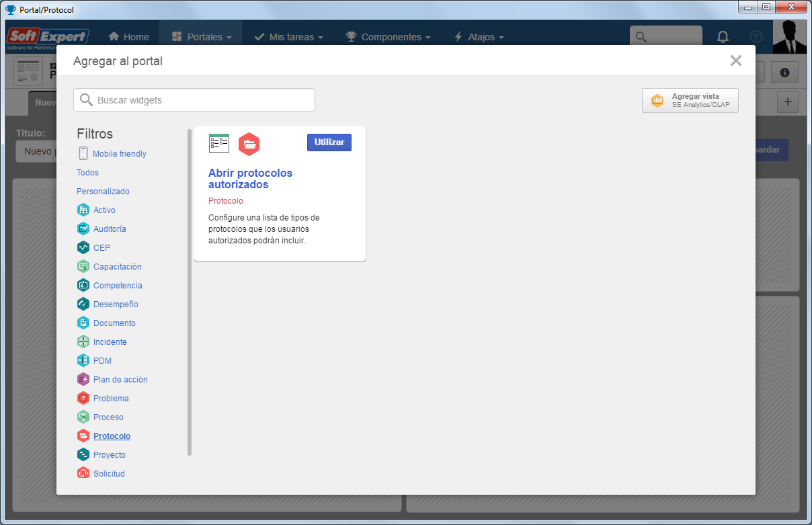Screen dimensions: 812x525
Task: Click the Plan de acción text link
Action: tap(120, 380)
